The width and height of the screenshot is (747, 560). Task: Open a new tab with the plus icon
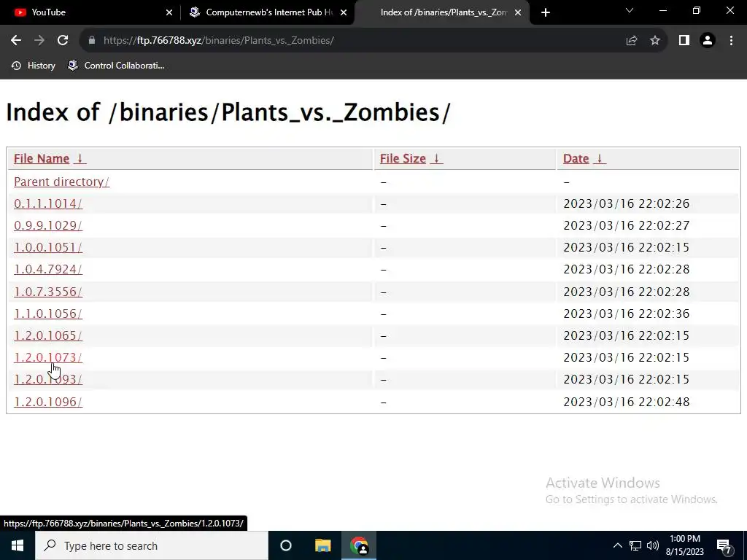coord(546,12)
